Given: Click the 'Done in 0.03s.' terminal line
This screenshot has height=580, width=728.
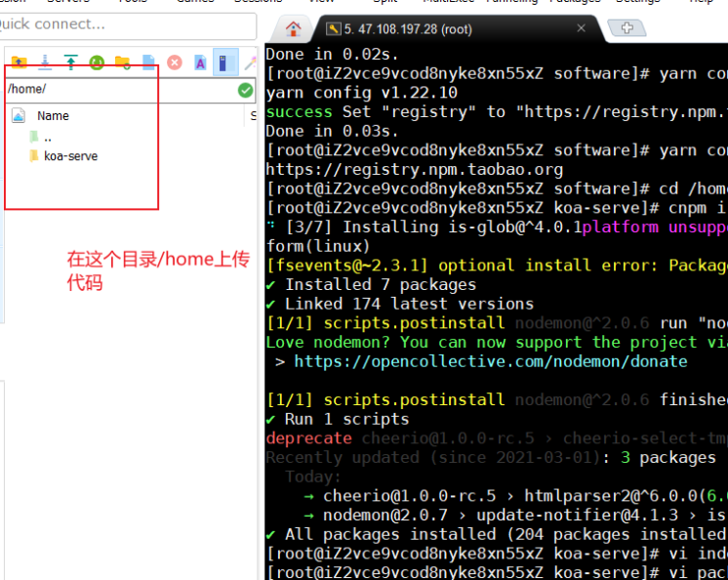Looking at the screenshot, I should 332,131.
